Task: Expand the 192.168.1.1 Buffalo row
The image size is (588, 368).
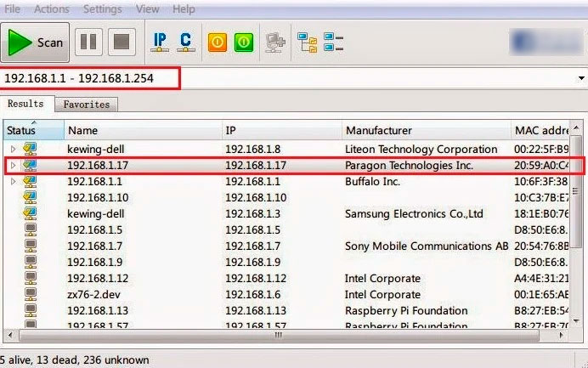Action: (13, 182)
